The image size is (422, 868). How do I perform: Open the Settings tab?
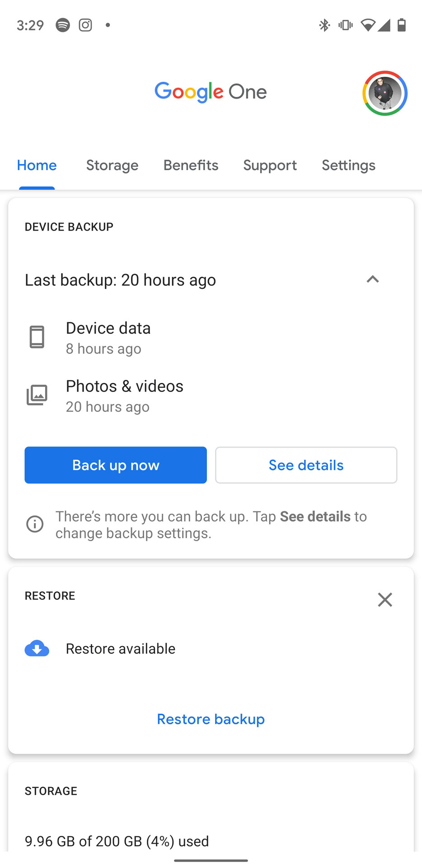pyautogui.click(x=348, y=165)
